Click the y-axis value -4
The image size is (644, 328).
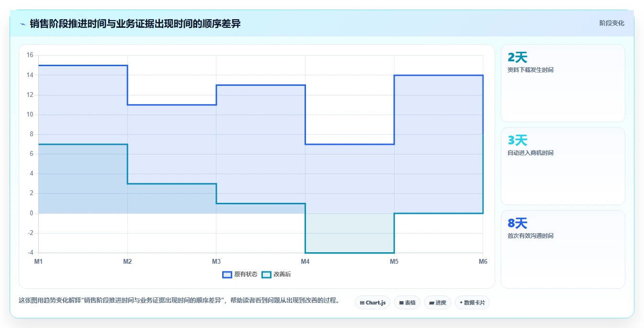(x=30, y=253)
